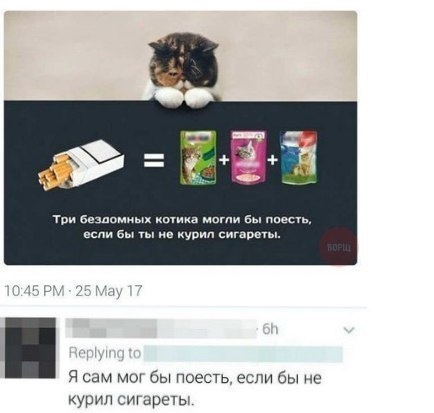Click the first plus sign between pouches
Viewport: 434px width, 413px height.
point(224,160)
